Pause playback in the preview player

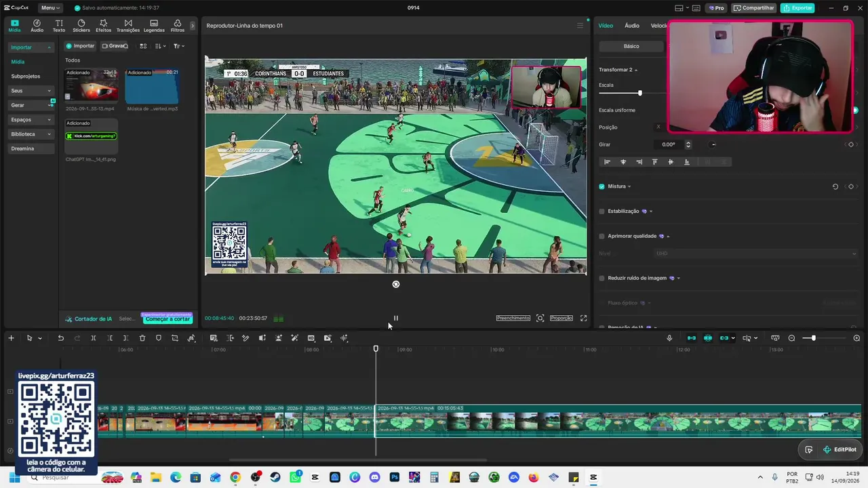coord(396,318)
